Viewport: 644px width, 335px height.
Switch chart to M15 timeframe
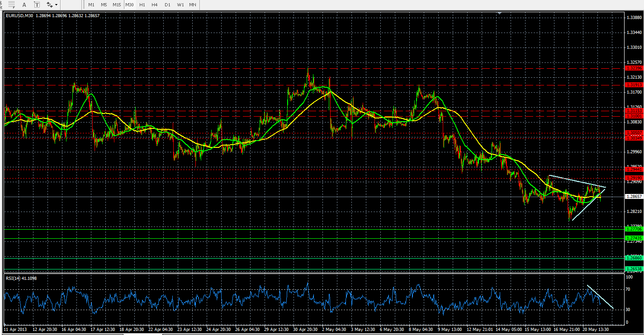tap(117, 5)
